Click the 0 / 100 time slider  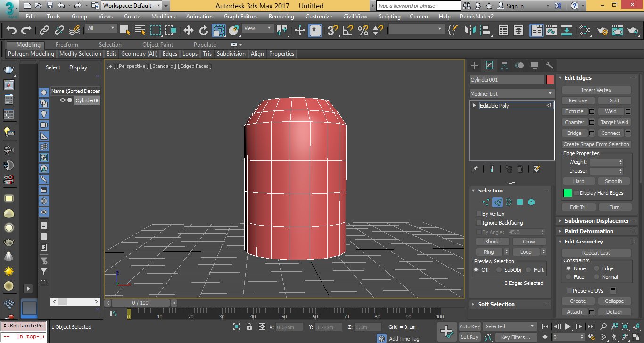[x=140, y=303]
